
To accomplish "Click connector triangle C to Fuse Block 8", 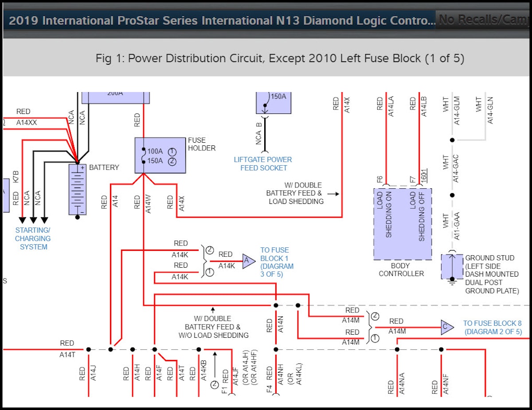I will (x=446, y=327).
